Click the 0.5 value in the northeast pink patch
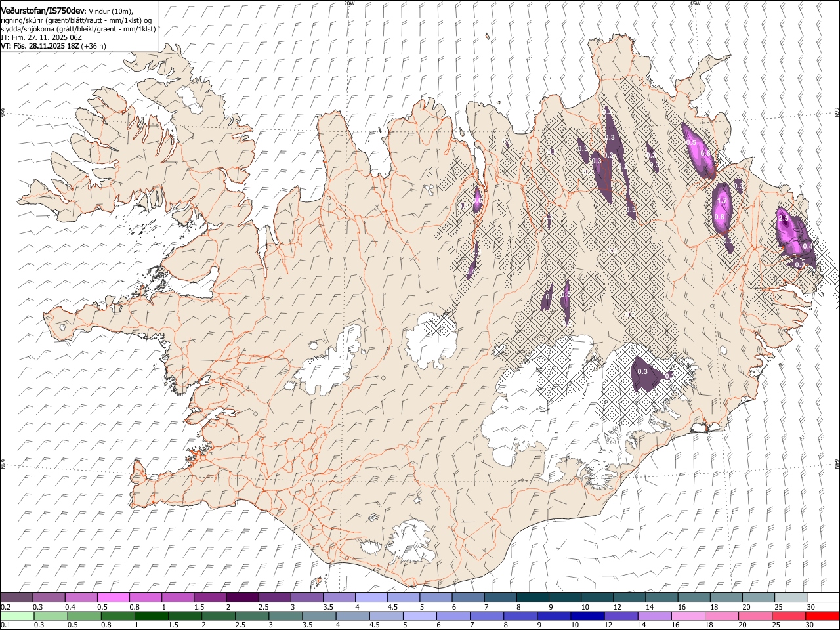Image resolution: width=840 pixels, height=630 pixels. pyautogui.click(x=691, y=142)
